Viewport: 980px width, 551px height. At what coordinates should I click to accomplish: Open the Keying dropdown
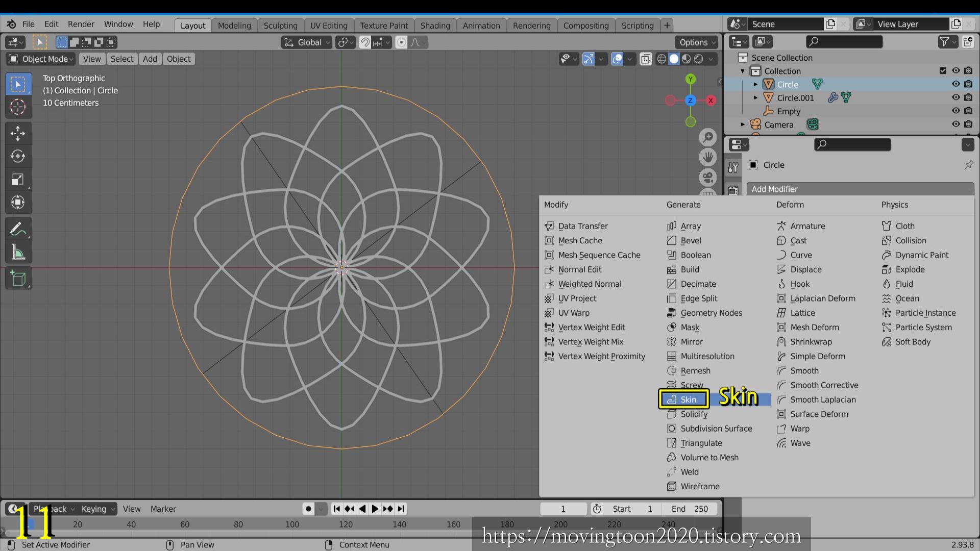point(97,509)
